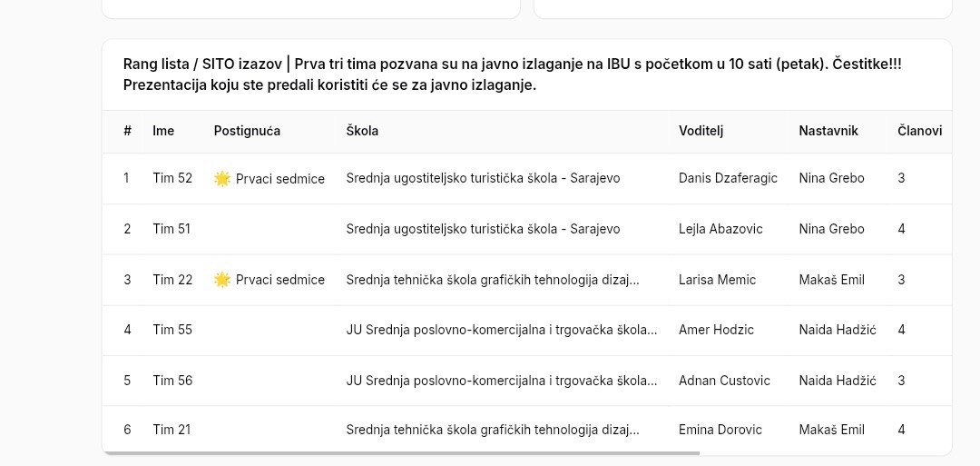Image resolution: width=980 pixels, height=466 pixels.
Task: Select the Tim 52 row name
Action: pyautogui.click(x=172, y=178)
